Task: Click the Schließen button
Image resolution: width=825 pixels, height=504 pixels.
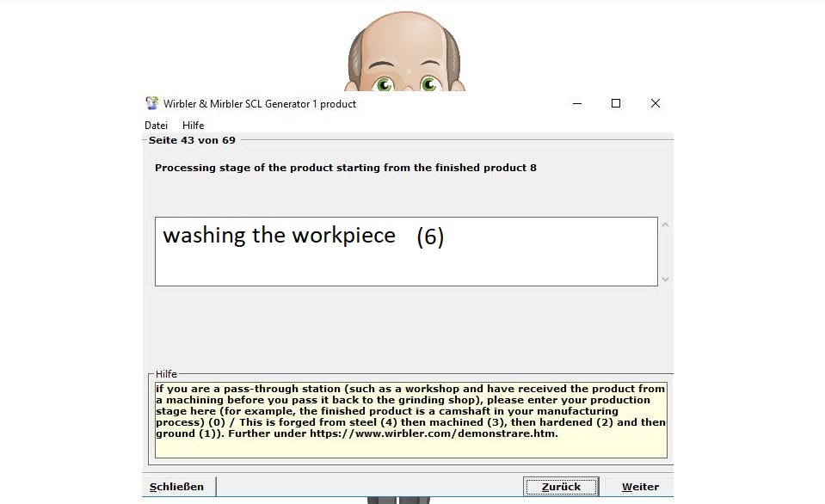Action: tap(177, 487)
